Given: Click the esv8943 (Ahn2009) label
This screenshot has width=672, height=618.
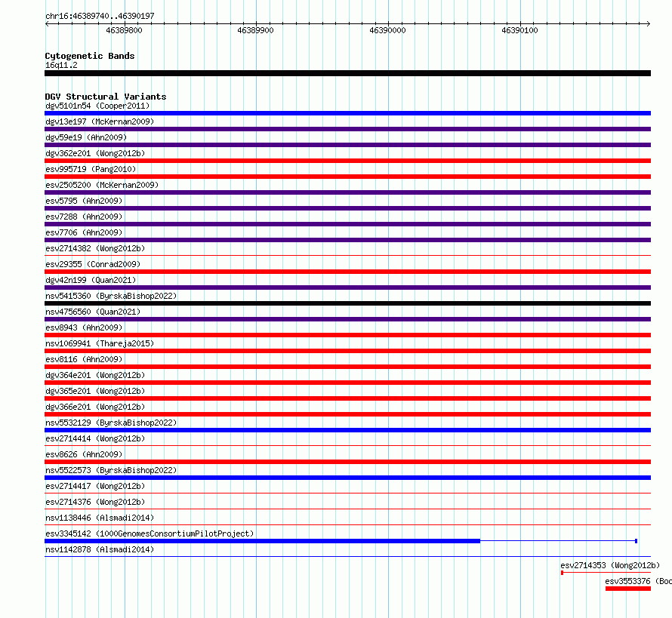Looking at the screenshot, I should pyautogui.click(x=84, y=327).
